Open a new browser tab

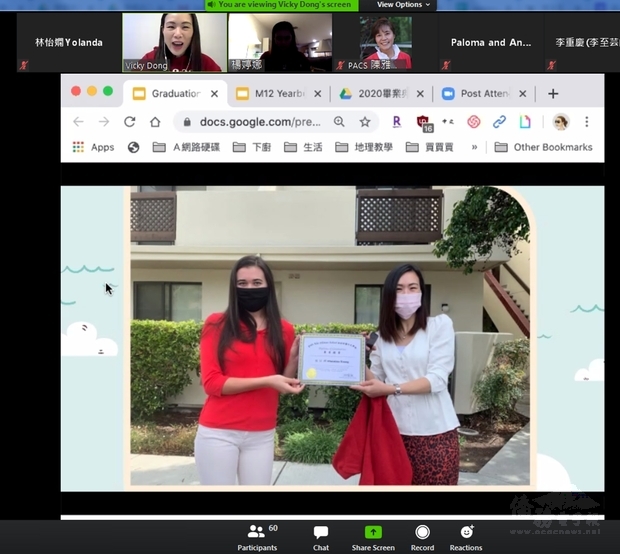click(x=553, y=94)
